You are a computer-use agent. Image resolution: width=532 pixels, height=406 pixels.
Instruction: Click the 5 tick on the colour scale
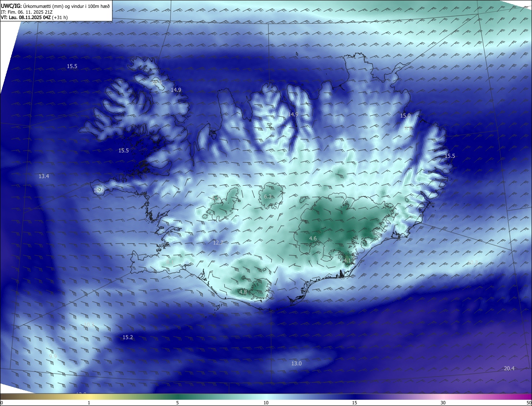pyautogui.click(x=177, y=403)
